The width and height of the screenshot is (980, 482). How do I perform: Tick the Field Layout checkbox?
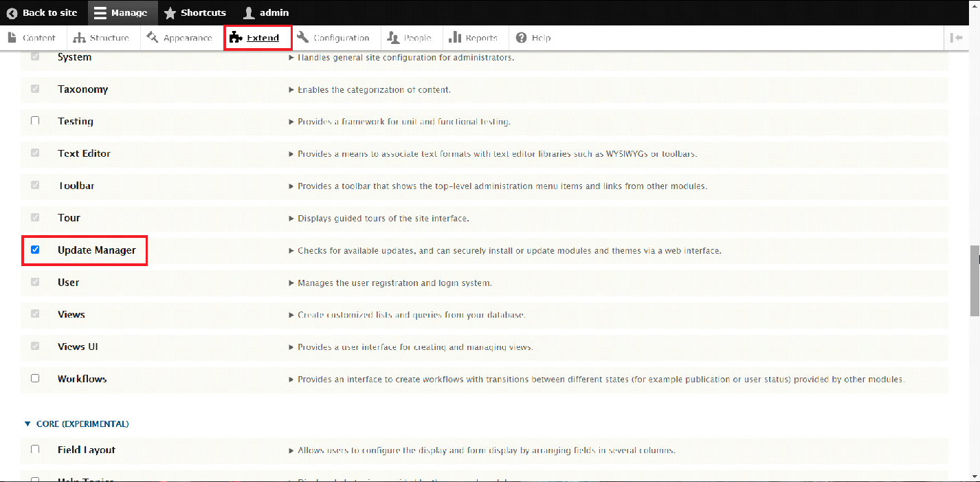(x=35, y=450)
